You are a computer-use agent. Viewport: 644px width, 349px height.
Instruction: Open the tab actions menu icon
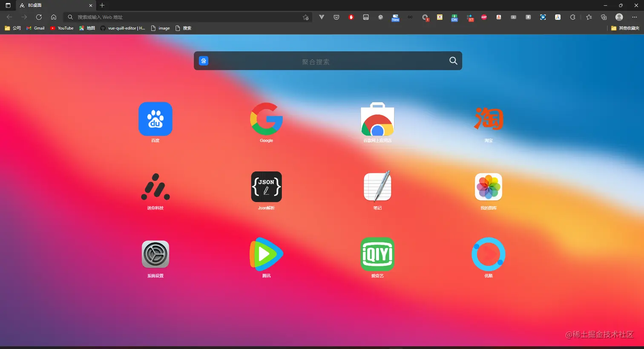[x=8, y=6]
